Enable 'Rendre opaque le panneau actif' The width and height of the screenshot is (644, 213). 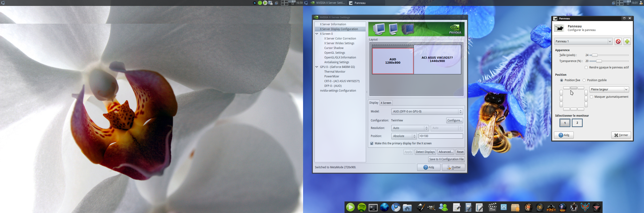586,67
